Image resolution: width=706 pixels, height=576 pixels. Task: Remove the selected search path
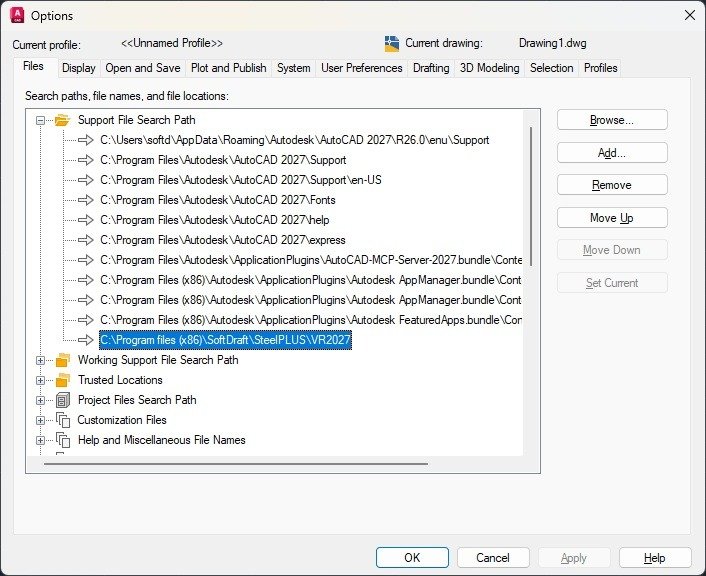(x=612, y=185)
